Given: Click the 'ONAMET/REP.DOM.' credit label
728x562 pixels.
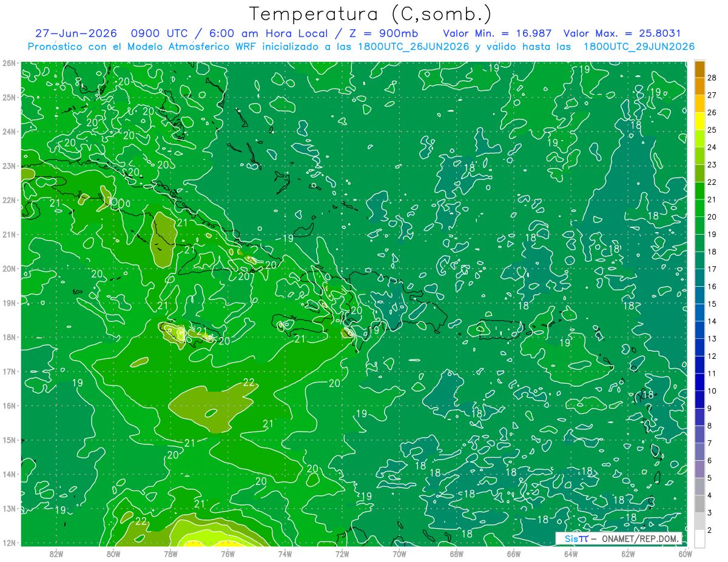Looking at the screenshot, I should point(641,539).
